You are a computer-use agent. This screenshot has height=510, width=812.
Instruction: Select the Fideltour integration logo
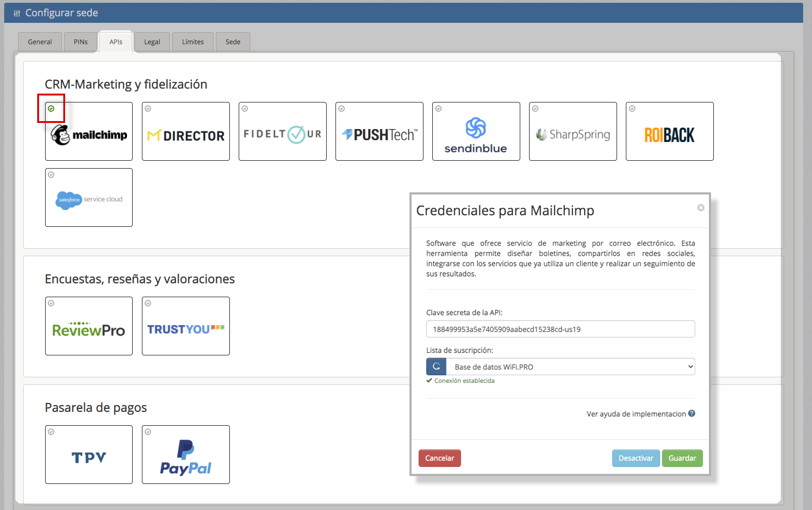(282, 135)
